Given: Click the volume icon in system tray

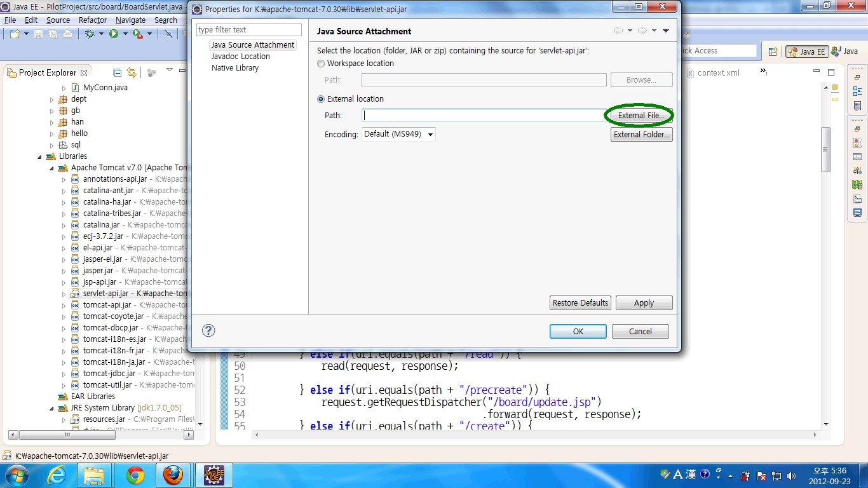Looking at the screenshot, I should (792, 475).
